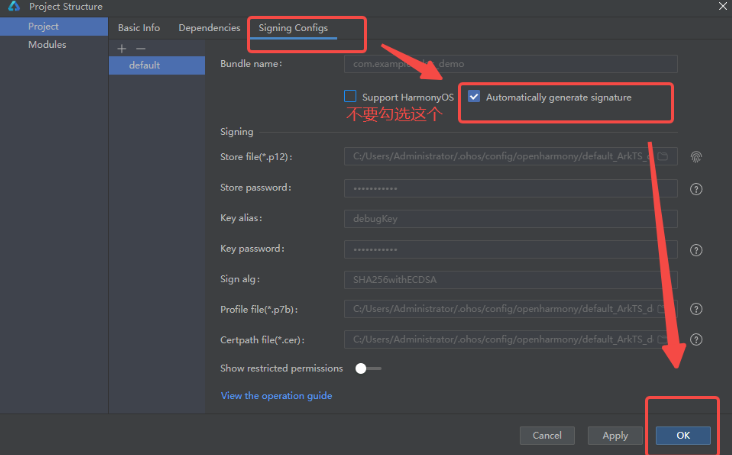Image resolution: width=732 pixels, height=455 pixels.
Task: Toggle Show restricted permissions switch
Action: pyautogui.click(x=368, y=368)
